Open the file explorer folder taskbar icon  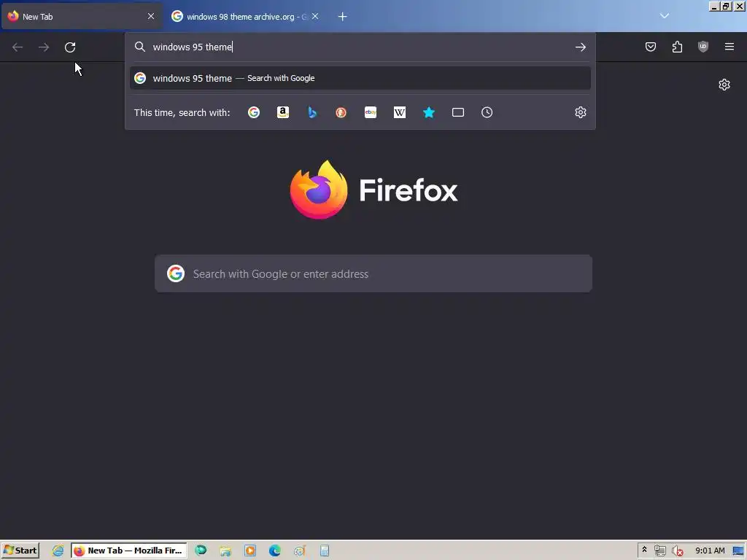click(x=225, y=551)
